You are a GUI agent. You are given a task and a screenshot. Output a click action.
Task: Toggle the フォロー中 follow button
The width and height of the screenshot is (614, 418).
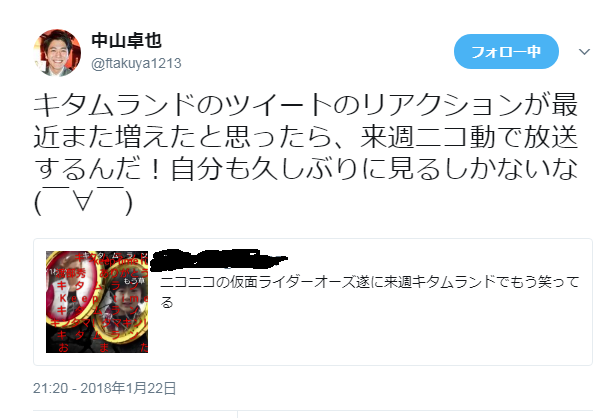pyautogui.click(x=506, y=52)
